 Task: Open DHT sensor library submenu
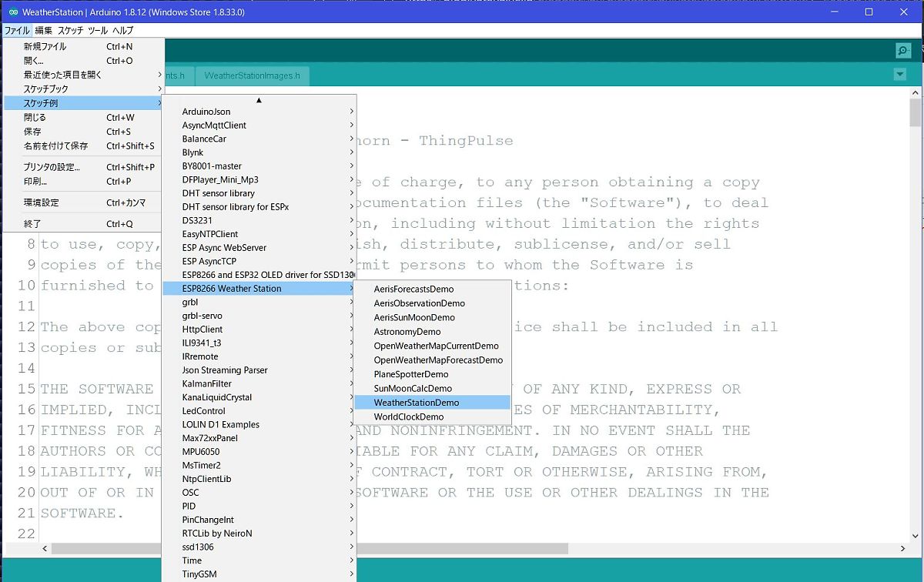point(259,193)
